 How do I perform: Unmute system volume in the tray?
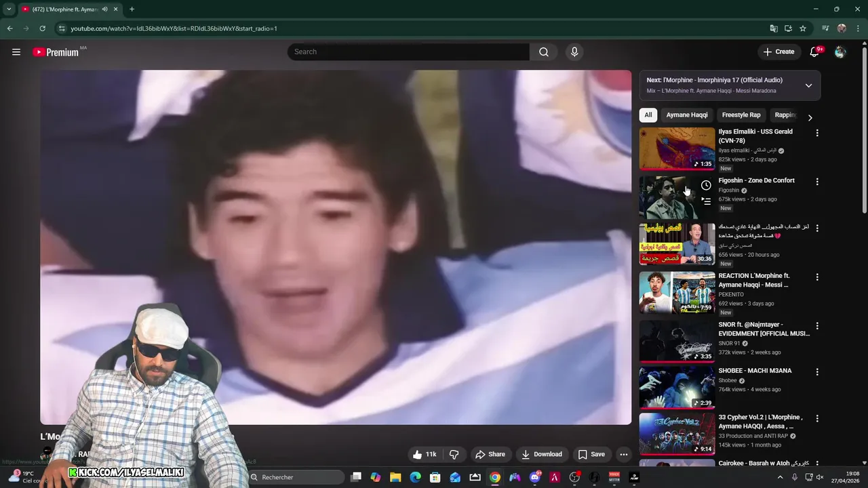821,477
